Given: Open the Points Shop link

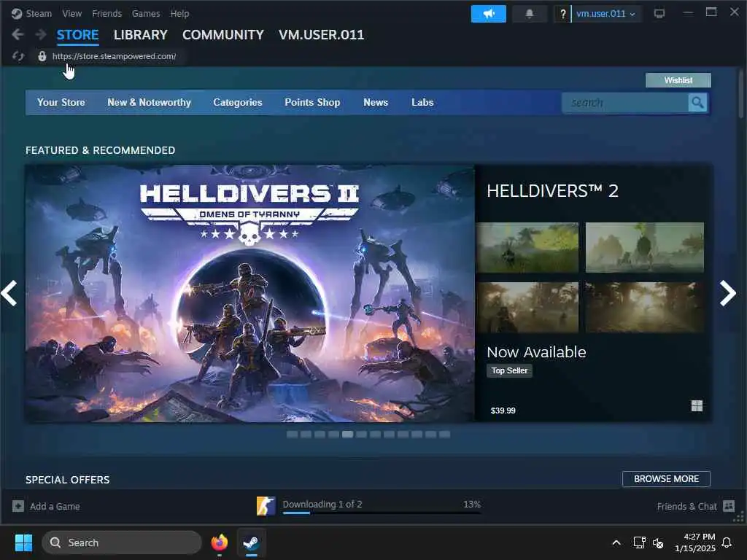Looking at the screenshot, I should [312, 102].
